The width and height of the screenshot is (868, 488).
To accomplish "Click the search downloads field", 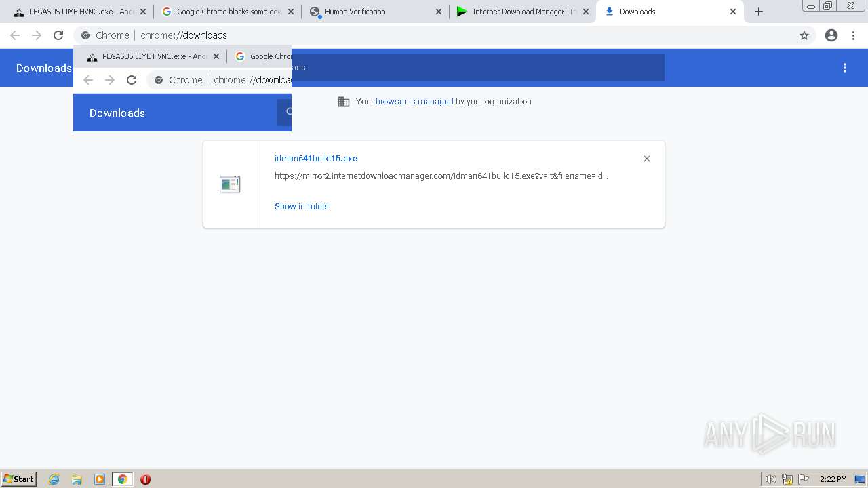I will click(478, 68).
